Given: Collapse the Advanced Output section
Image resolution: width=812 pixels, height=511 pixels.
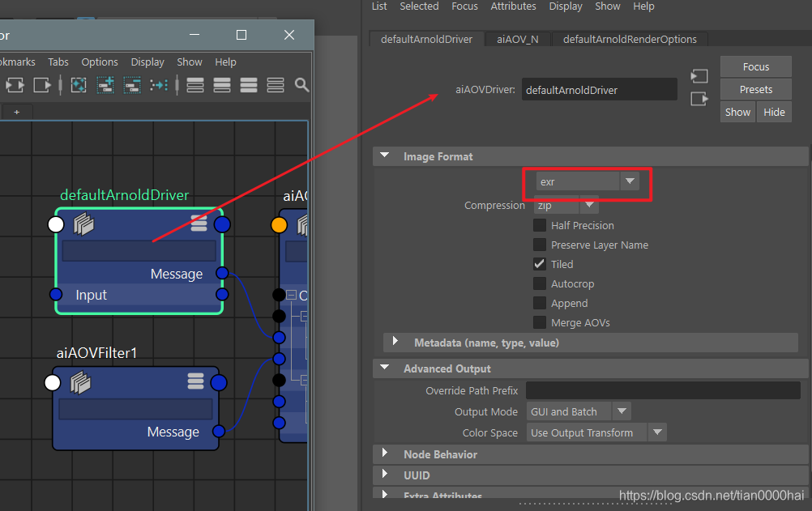Looking at the screenshot, I should tap(385, 367).
